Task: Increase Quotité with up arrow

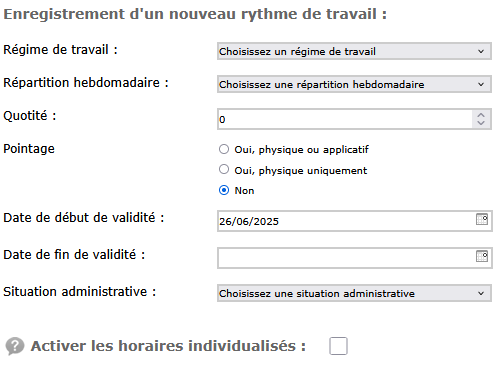Action: point(481,115)
